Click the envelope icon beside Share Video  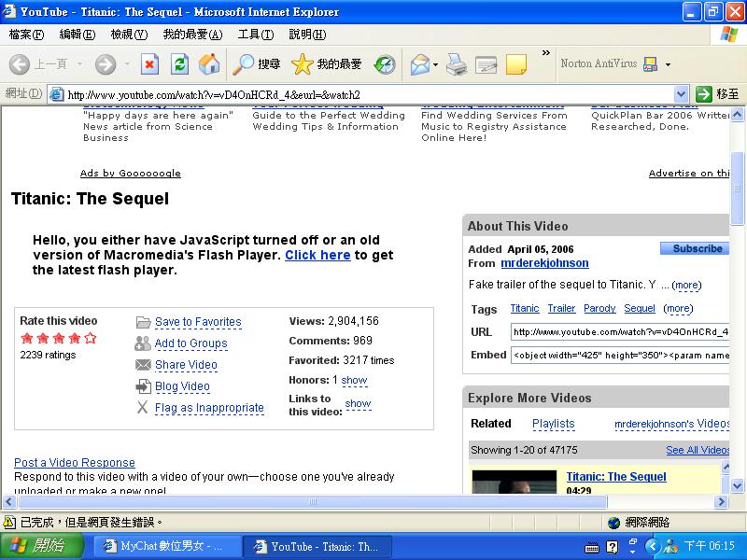click(143, 365)
